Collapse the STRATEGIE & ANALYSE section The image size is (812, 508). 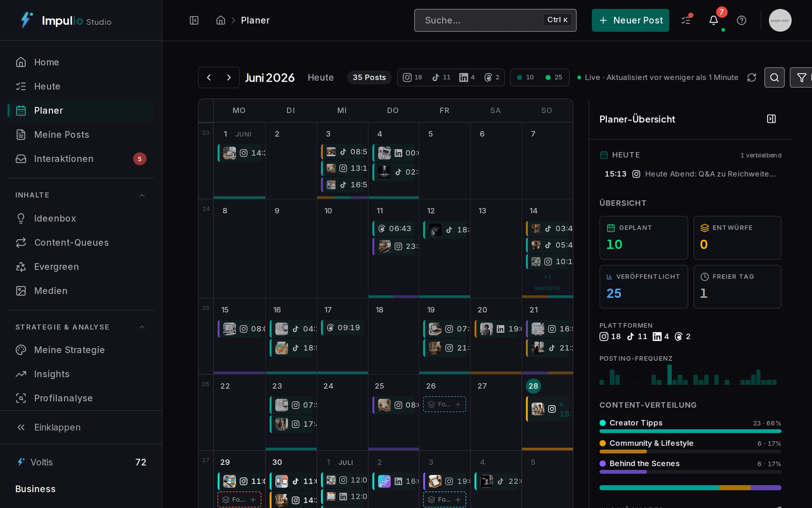pyautogui.click(x=142, y=327)
